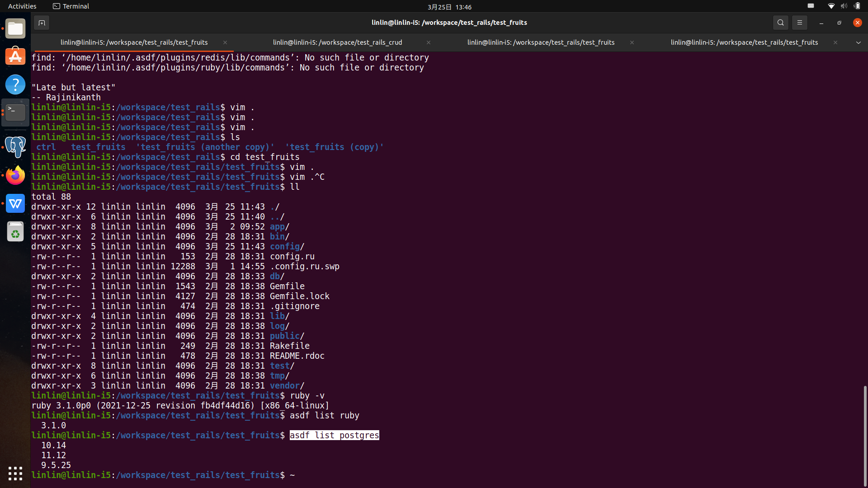Launch Ubuntu Software from the dock
This screenshot has width=868, height=488.
15,56
